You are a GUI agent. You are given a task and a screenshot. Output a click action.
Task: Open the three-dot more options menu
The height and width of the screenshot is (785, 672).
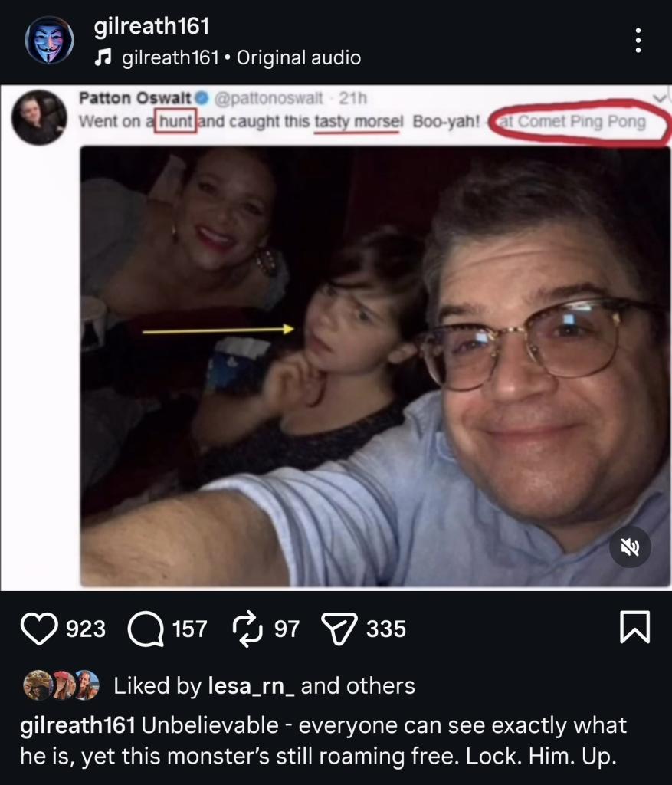tap(638, 41)
